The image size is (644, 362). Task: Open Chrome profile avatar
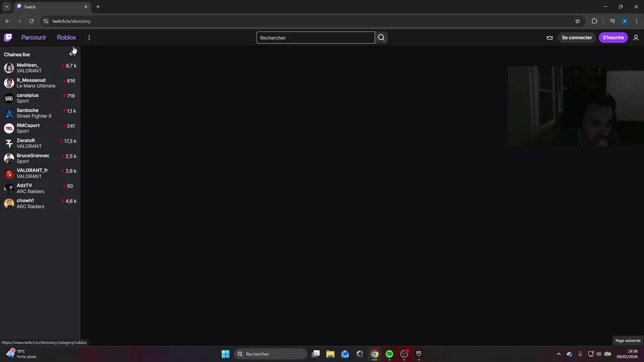(x=624, y=21)
